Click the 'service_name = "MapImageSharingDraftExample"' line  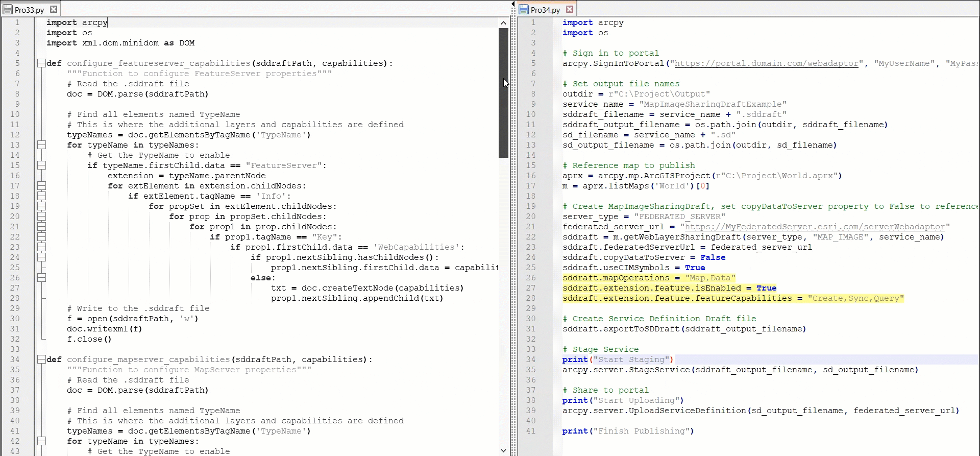click(675, 104)
